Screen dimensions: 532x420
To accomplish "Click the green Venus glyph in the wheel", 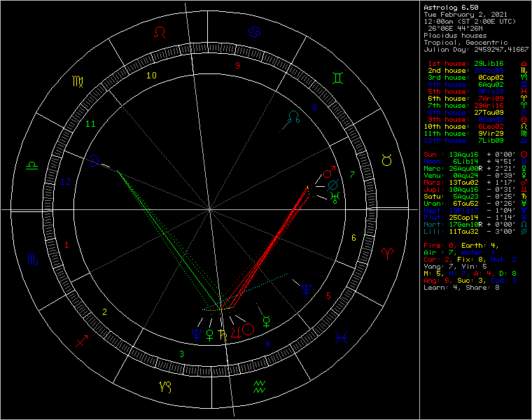I will (210, 335).
